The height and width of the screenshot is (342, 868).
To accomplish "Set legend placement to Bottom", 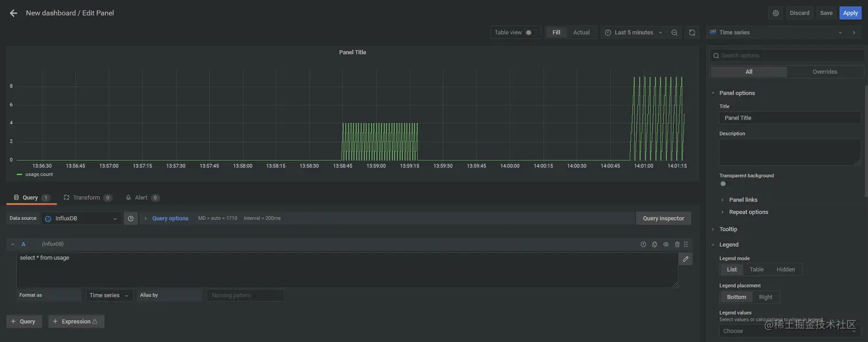I will tap(737, 297).
